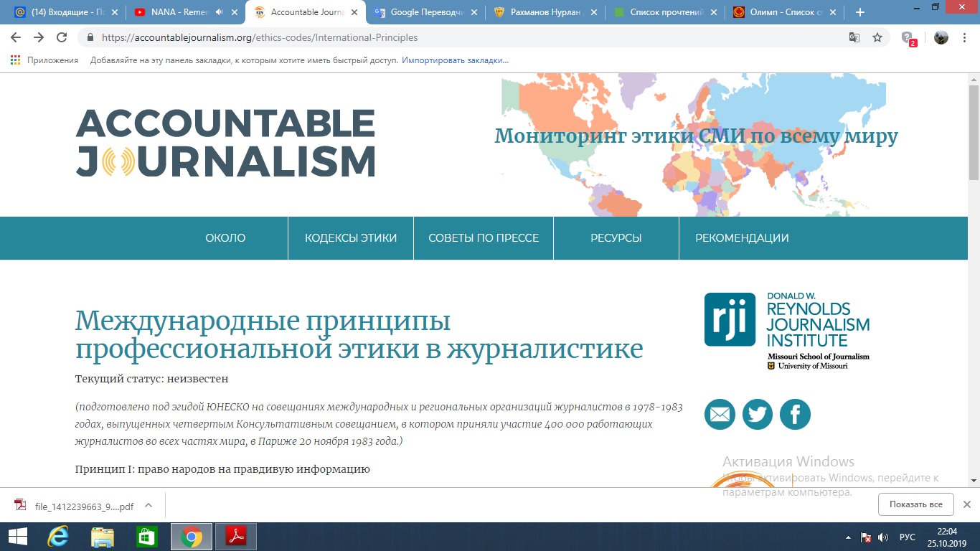This screenshot has width=980, height=551.
Task: Switch to the NANA YouTube tab
Action: [185, 12]
